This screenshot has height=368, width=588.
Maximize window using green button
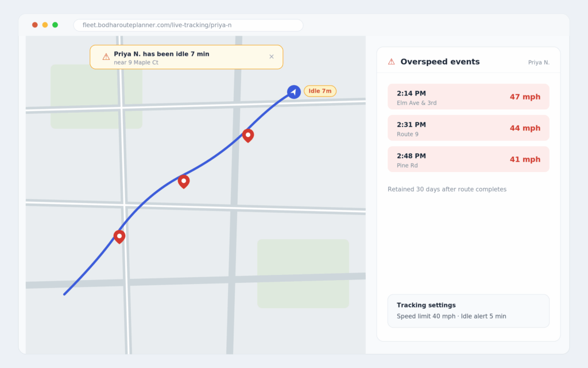pos(55,25)
